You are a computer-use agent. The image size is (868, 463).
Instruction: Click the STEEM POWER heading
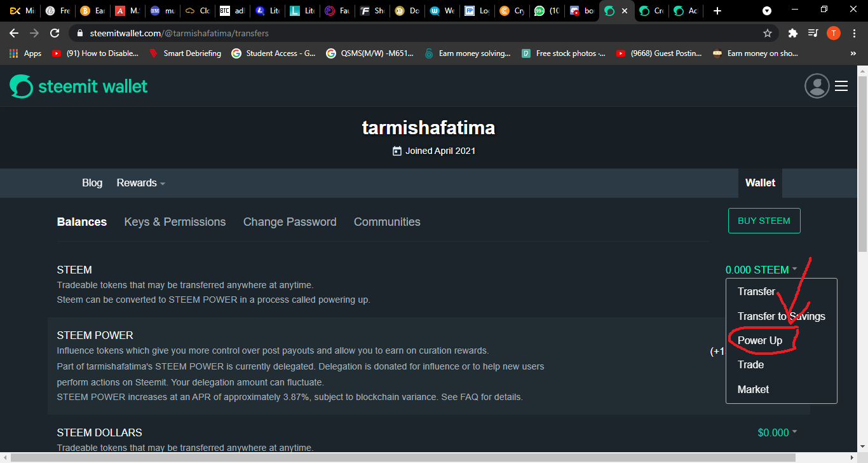95,335
